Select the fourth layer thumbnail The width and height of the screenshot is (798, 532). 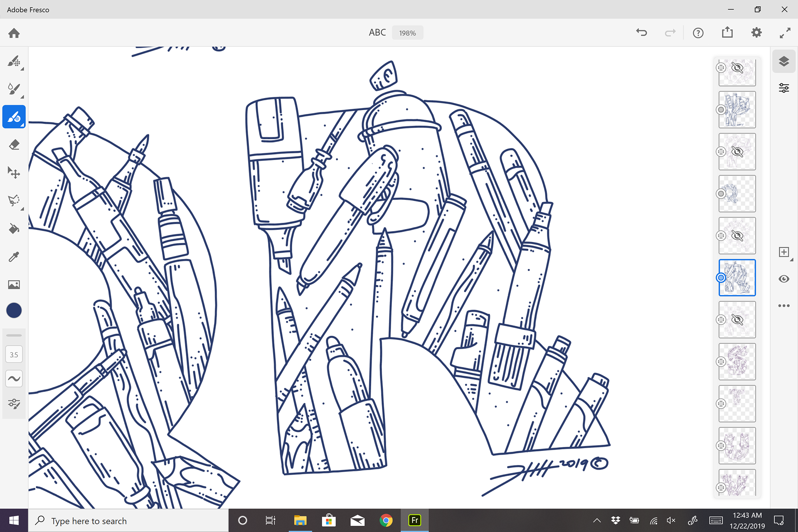[x=737, y=194]
